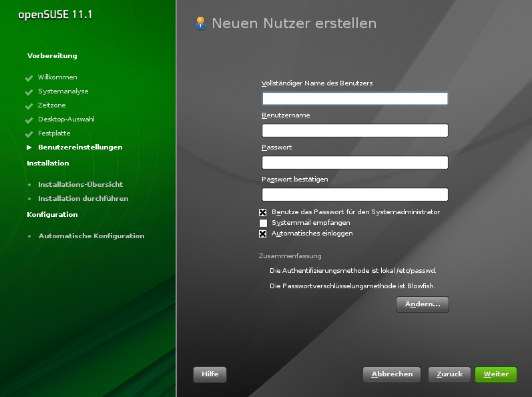Click the checkmark icon next to Festplatte

(29, 134)
